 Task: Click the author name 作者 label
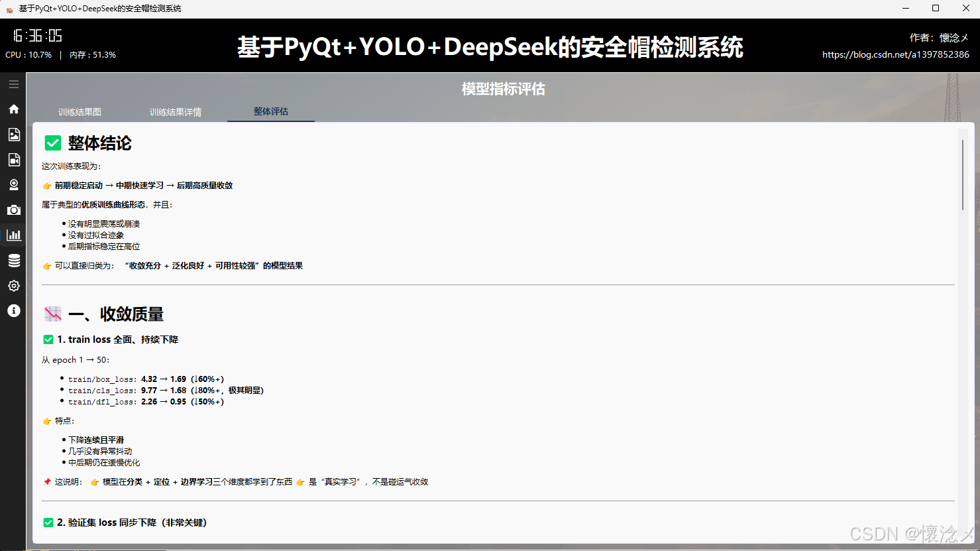[939, 38]
